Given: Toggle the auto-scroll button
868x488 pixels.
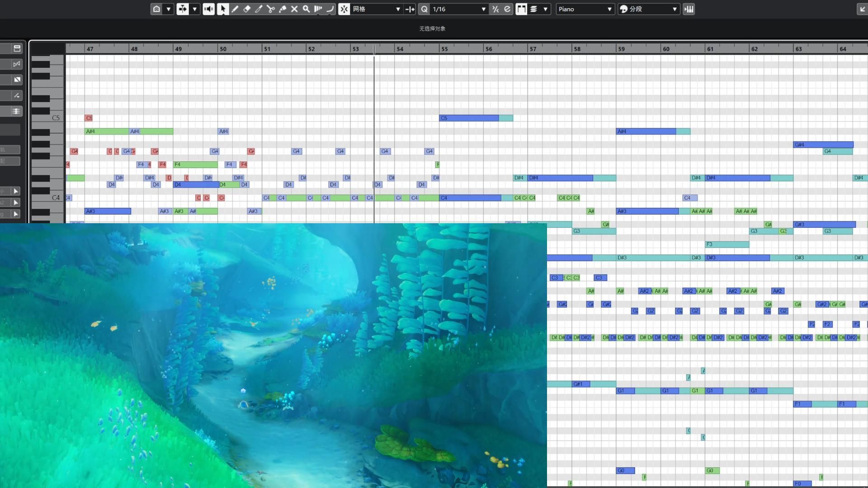Looking at the screenshot, I should (183, 9).
